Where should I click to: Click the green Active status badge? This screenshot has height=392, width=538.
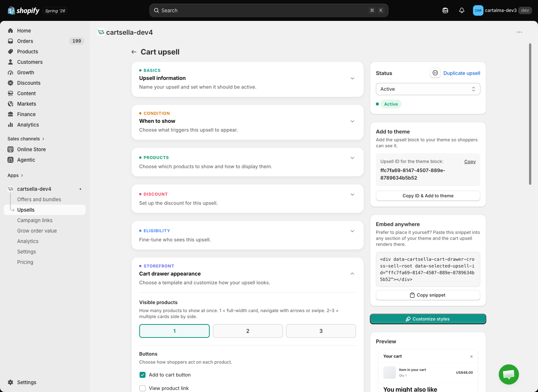click(391, 104)
